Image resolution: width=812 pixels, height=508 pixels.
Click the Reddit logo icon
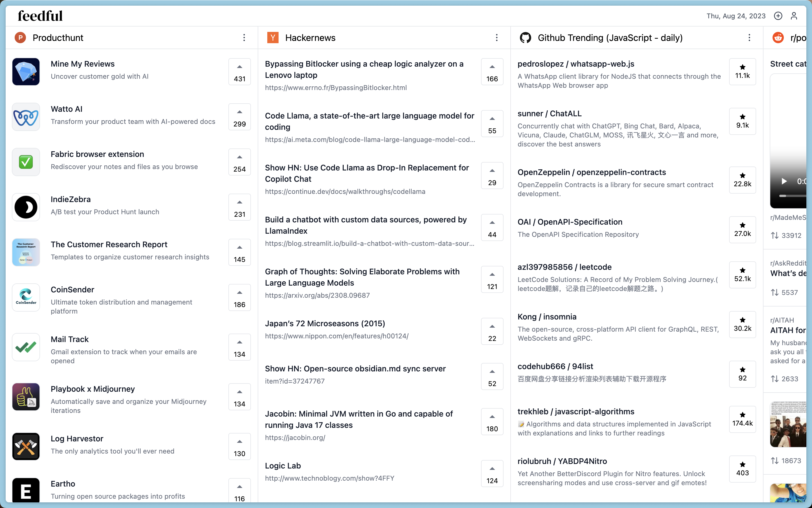[x=778, y=38]
